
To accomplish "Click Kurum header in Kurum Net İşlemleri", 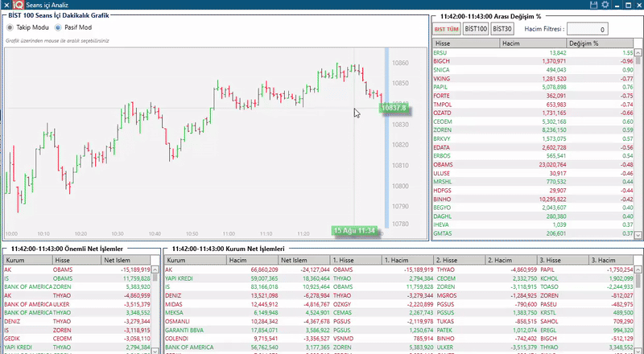I will point(196,260).
